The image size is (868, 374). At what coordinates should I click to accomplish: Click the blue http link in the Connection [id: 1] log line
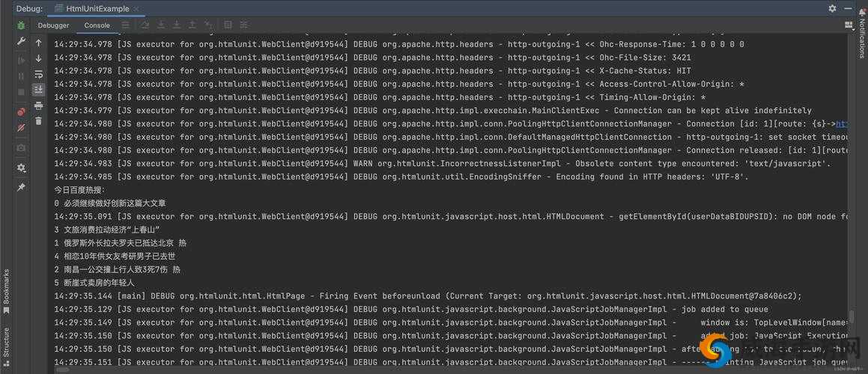point(842,124)
